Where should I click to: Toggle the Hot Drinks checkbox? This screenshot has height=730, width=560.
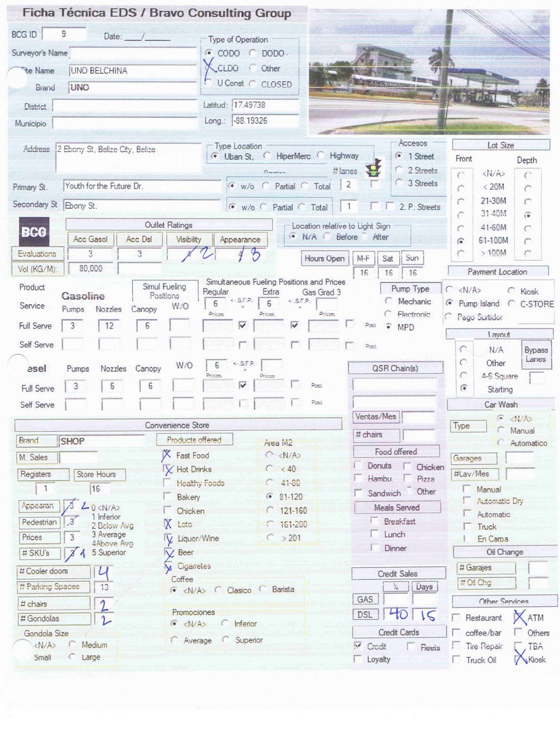[x=167, y=469]
